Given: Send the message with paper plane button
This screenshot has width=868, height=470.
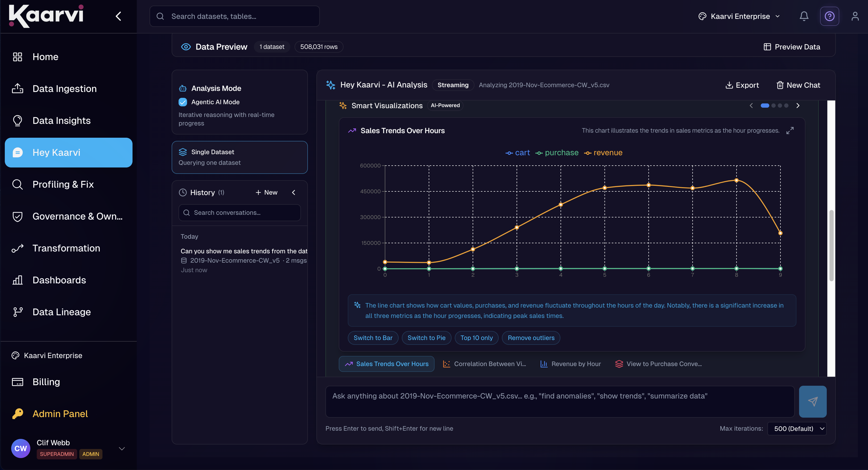Looking at the screenshot, I should click(812, 401).
